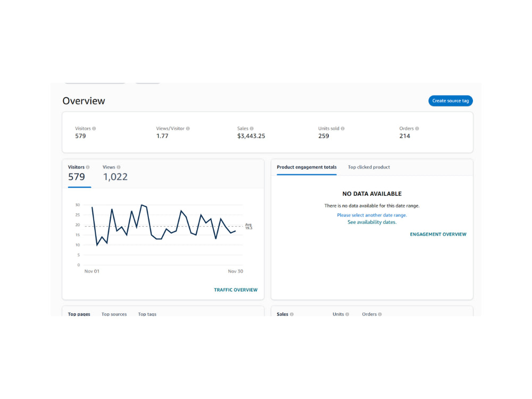Open info icon beside Views/Visitor
532x399 pixels.
tap(188, 129)
